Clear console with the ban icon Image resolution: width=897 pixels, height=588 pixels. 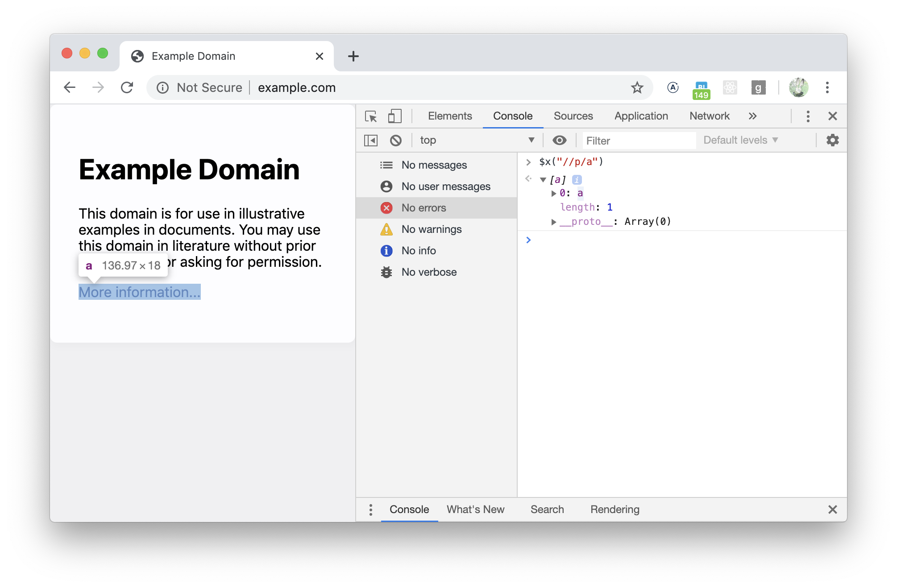pyautogui.click(x=395, y=141)
